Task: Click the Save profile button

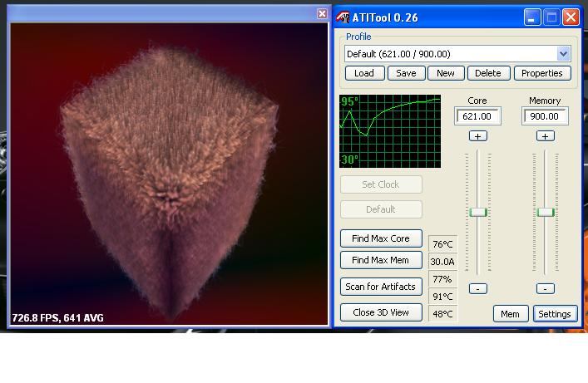Action: pos(406,73)
